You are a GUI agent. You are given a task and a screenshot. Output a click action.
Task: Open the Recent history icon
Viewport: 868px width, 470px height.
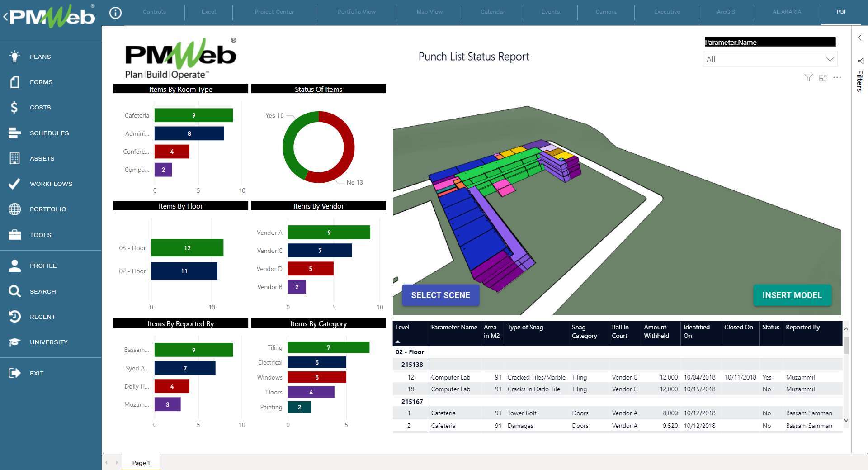pyautogui.click(x=14, y=317)
